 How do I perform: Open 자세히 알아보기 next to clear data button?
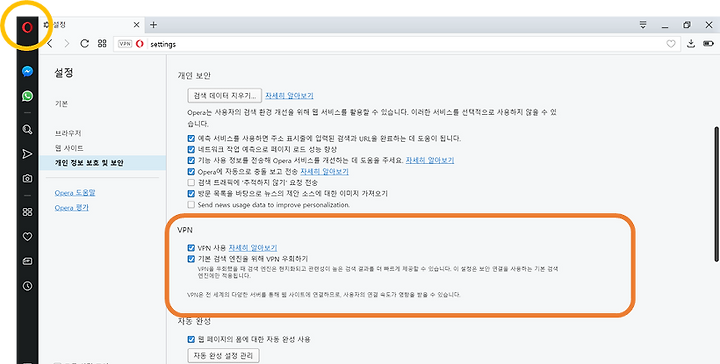click(x=289, y=96)
